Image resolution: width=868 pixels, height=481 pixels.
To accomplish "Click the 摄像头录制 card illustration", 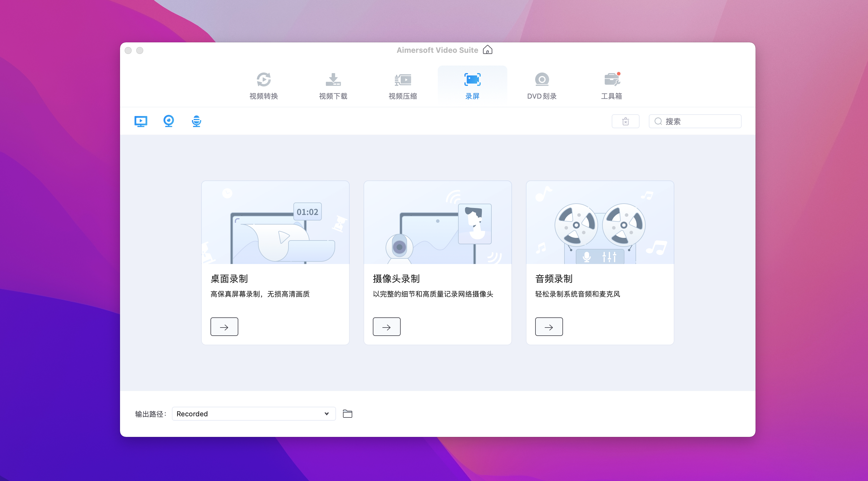I will (437, 223).
